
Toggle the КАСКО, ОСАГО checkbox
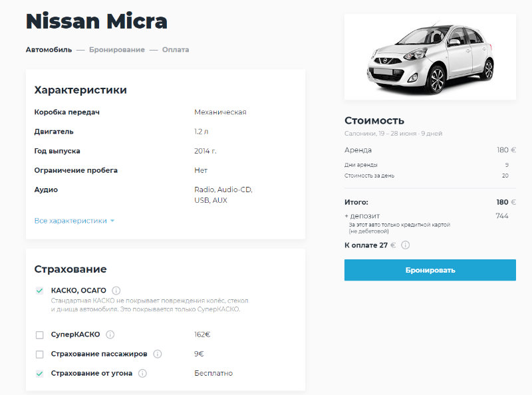pyautogui.click(x=39, y=291)
